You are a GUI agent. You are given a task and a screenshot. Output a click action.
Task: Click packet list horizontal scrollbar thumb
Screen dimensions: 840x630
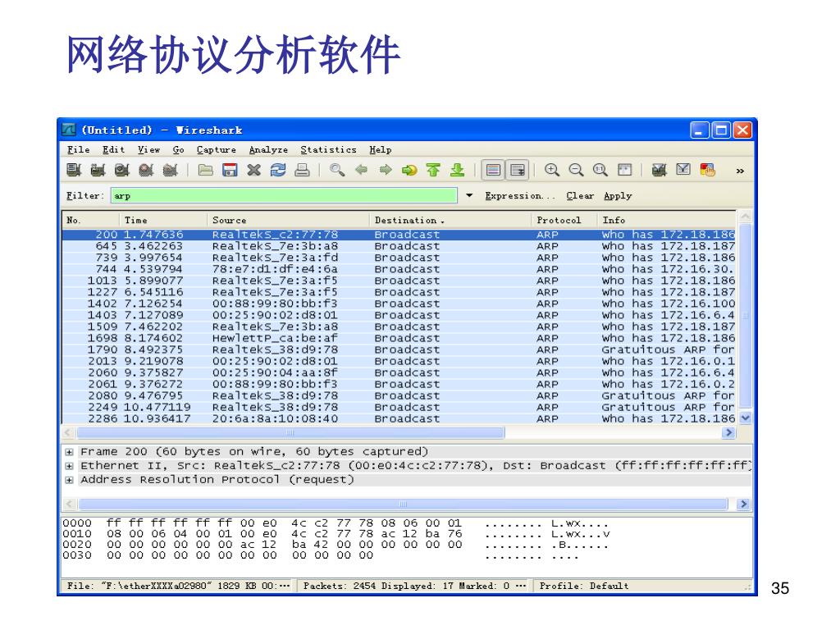point(290,432)
